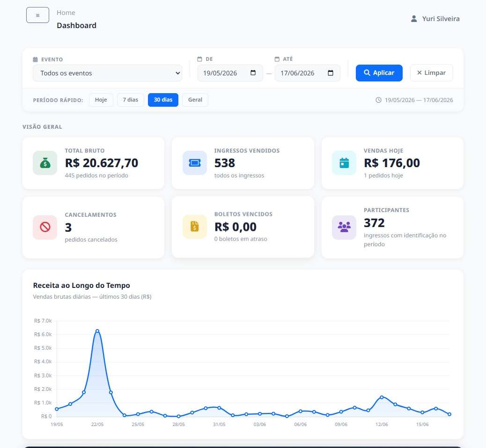Click the people icon for Participantes
Screen dimensions: 486x448
344,228
